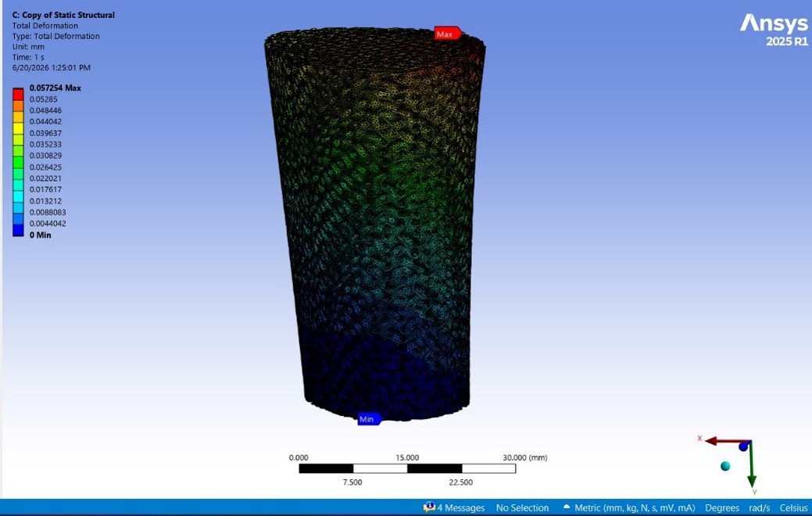This screenshot has width=812, height=516.
Task: Change the Celsius temperature unit
Action: [x=793, y=507]
